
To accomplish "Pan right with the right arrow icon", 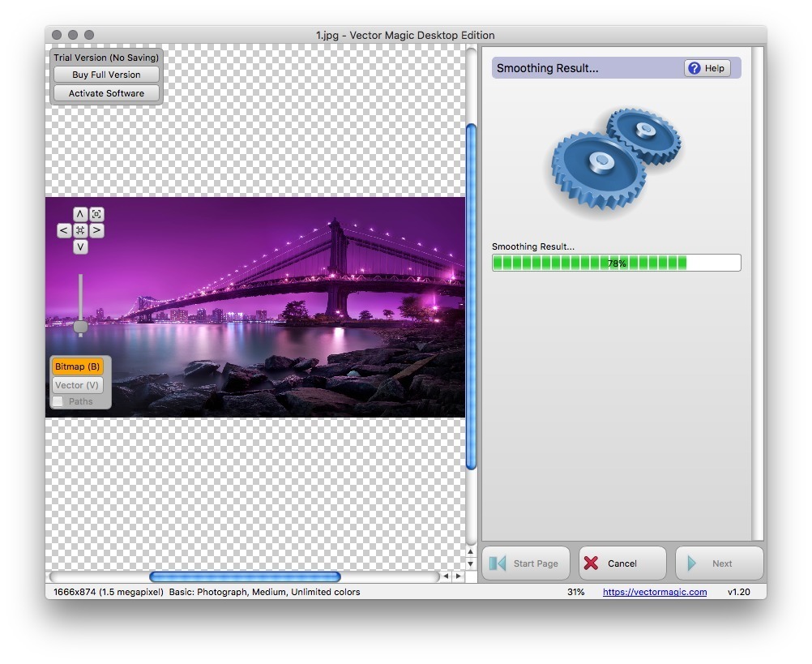I will click(x=96, y=230).
